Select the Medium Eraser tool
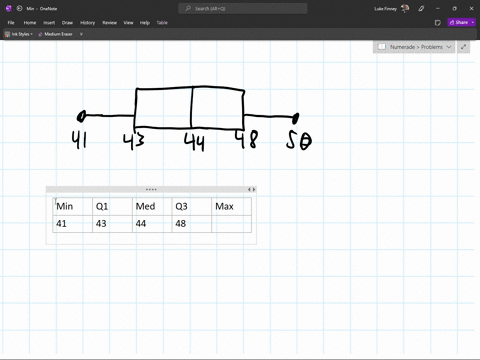The width and height of the screenshot is (480, 360). tap(55, 34)
